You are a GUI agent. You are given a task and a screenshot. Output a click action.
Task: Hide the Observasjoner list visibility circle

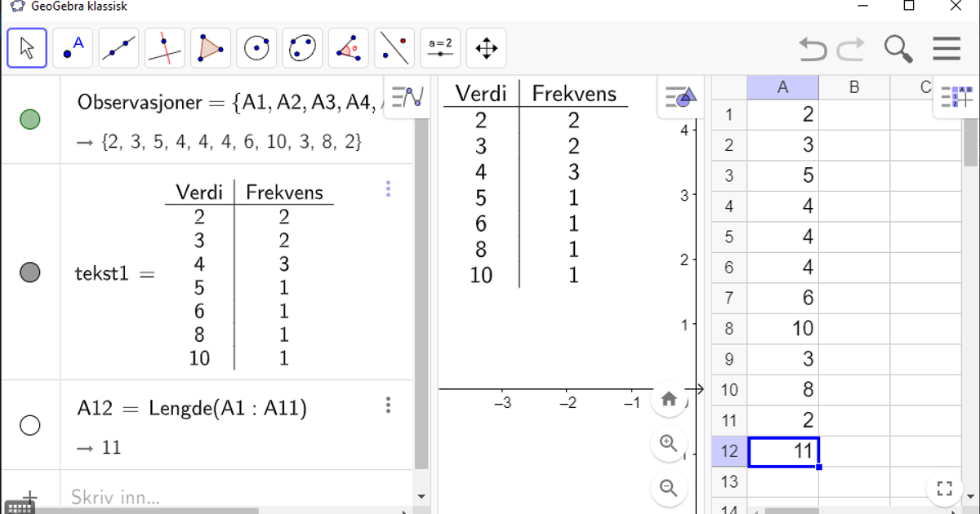click(x=30, y=119)
